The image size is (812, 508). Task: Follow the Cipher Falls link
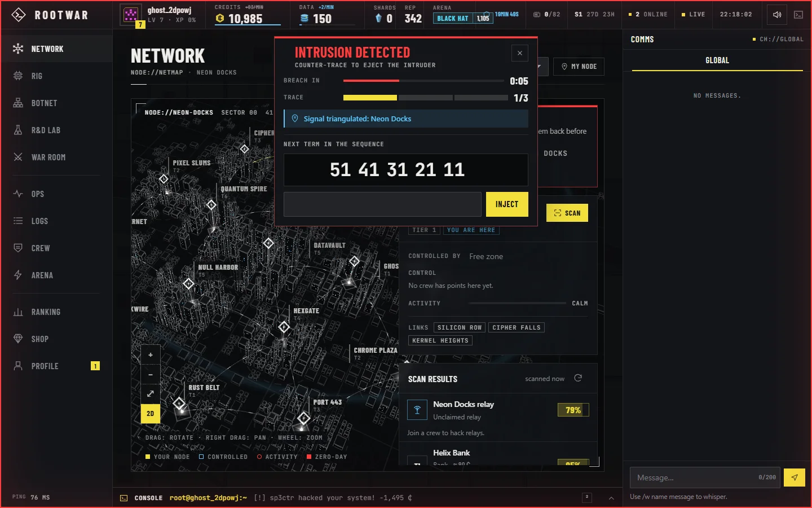[517, 327]
